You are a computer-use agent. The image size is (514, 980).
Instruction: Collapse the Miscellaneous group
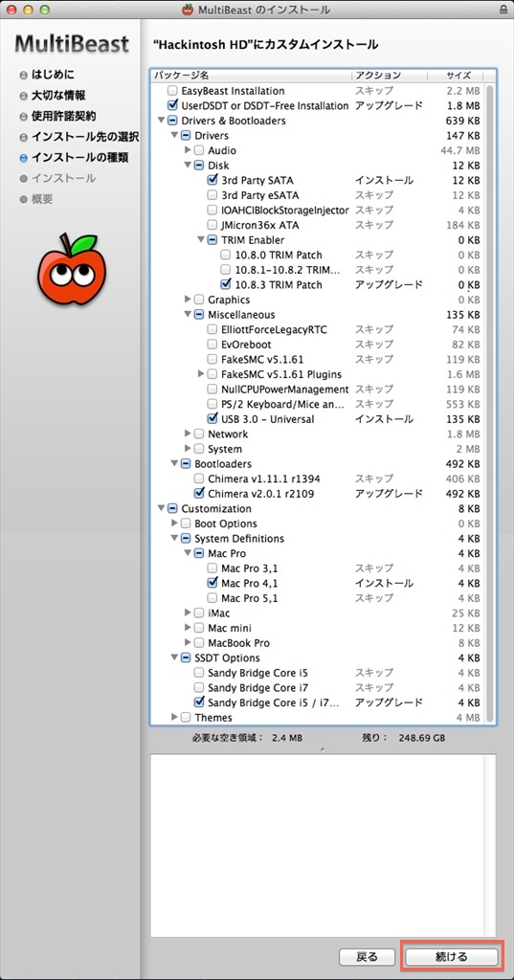(x=189, y=314)
